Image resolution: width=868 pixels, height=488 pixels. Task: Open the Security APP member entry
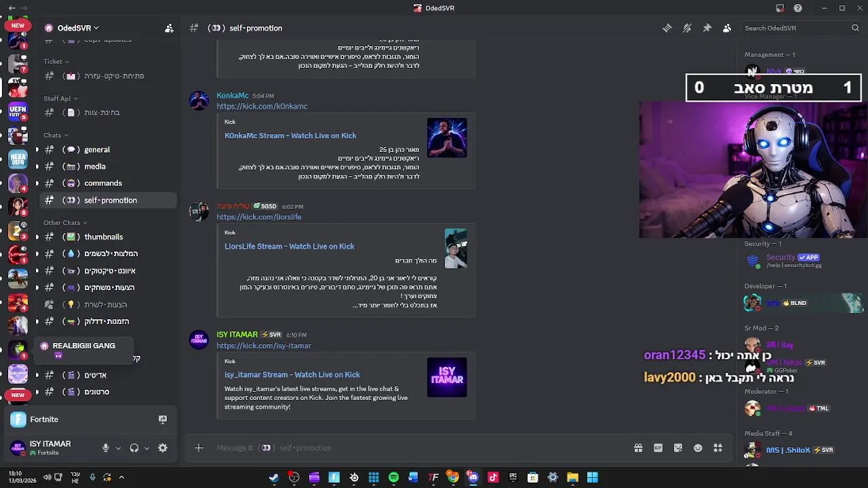803,261
